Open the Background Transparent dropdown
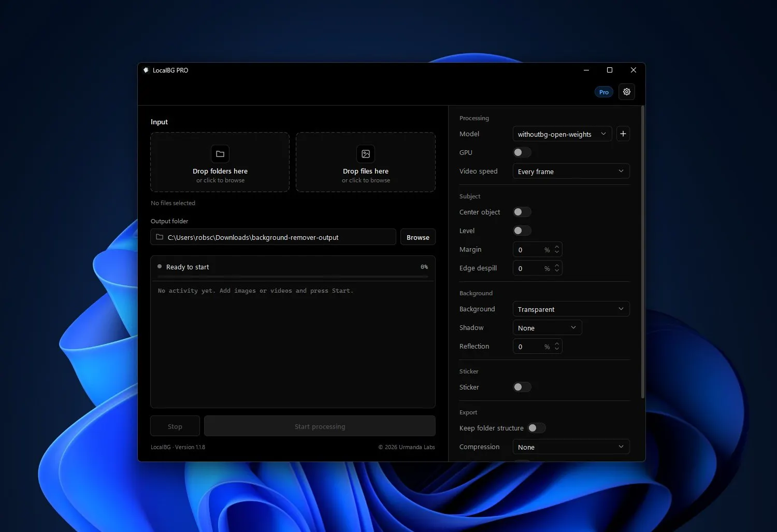The height and width of the screenshot is (532, 777). 571,309
